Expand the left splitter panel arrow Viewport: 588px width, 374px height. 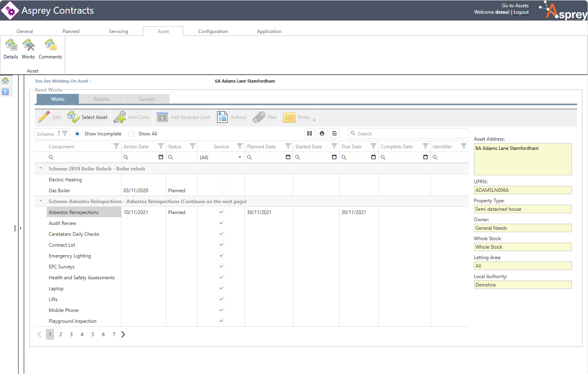coord(21,229)
